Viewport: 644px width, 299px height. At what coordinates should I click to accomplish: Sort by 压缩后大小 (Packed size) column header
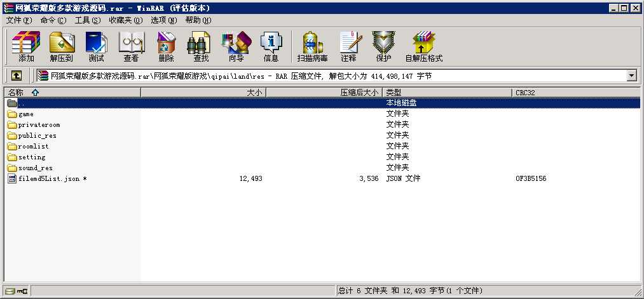(324, 93)
